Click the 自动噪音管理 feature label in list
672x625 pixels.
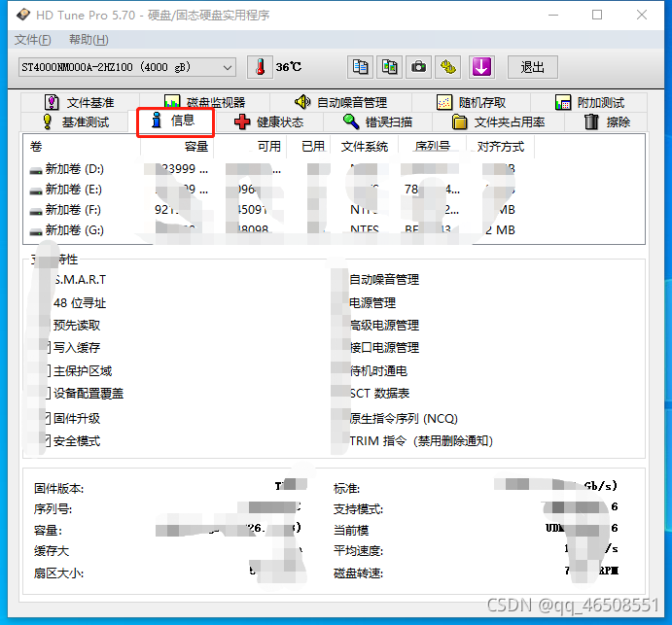(x=384, y=280)
